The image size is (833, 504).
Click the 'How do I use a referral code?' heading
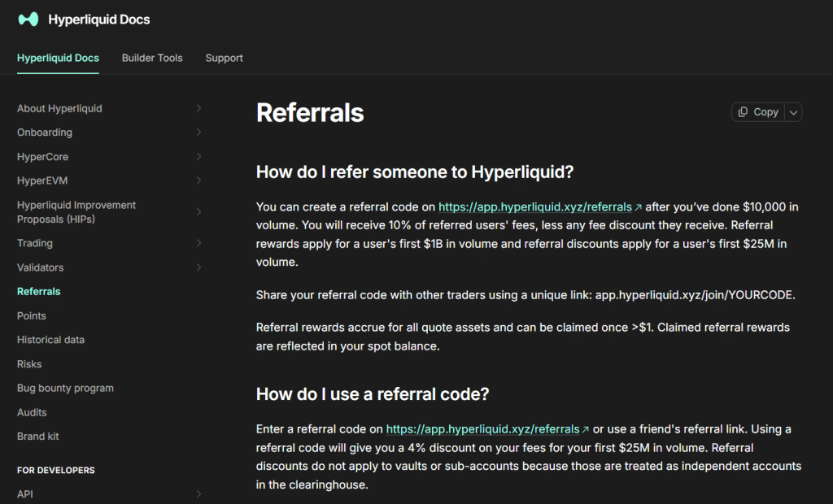coord(373,394)
